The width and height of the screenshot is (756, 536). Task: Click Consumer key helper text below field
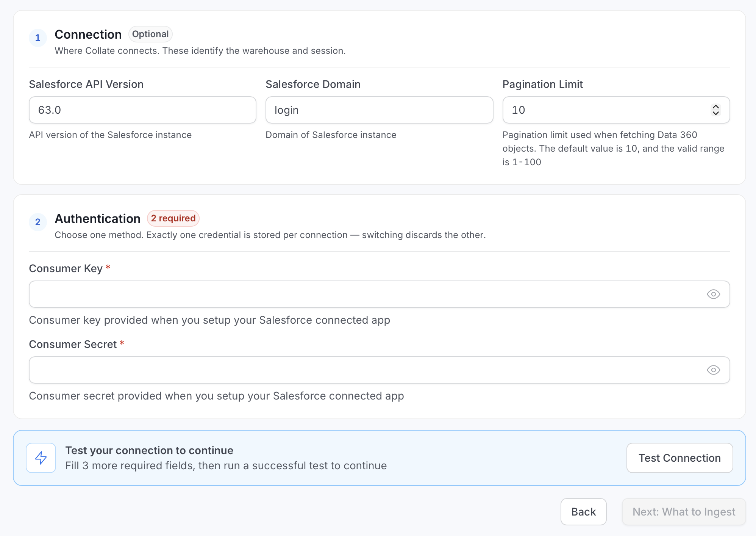tap(209, 320)
